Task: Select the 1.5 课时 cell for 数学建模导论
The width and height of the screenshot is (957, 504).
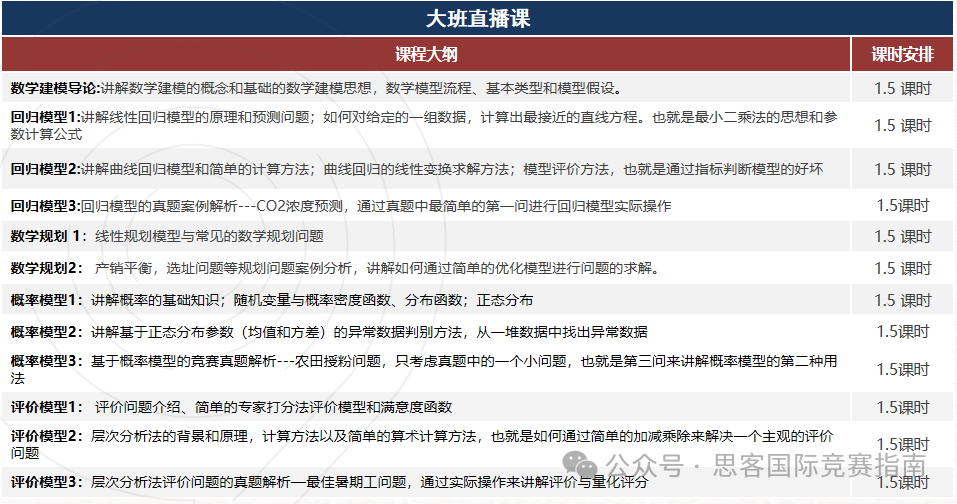Action: point(902,88)
